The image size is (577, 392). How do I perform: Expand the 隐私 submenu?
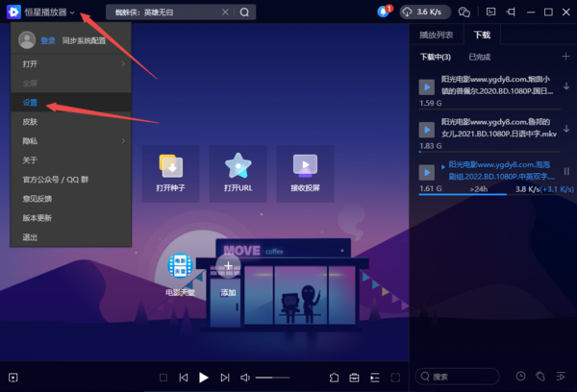click(71, 141)
